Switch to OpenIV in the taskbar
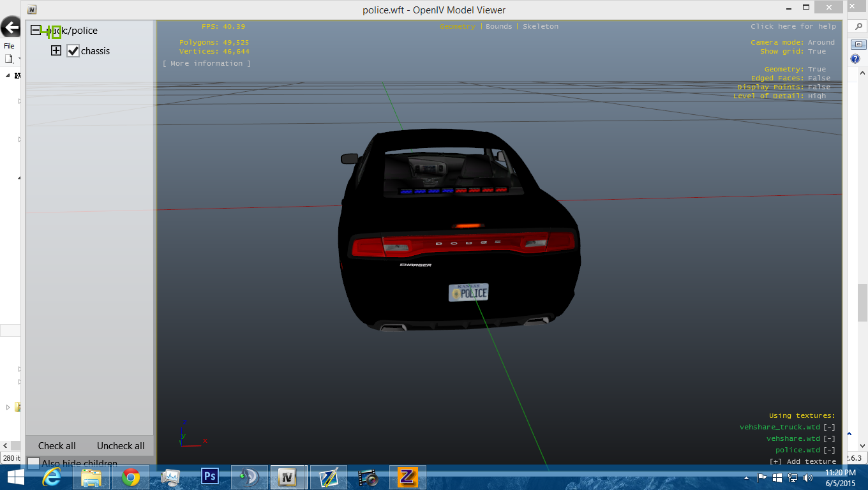868x490 pixels. coord(289,477)
